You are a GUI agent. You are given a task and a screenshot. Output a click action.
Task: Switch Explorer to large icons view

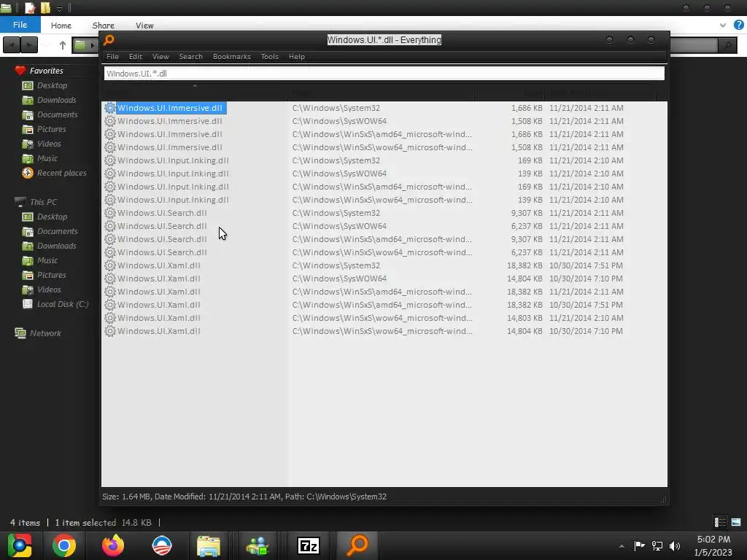(x=736, y=522)
